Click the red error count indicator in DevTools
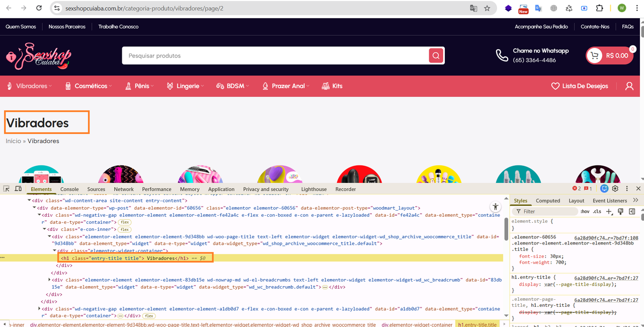Screen dimensions: 644x327 point(577,188)
